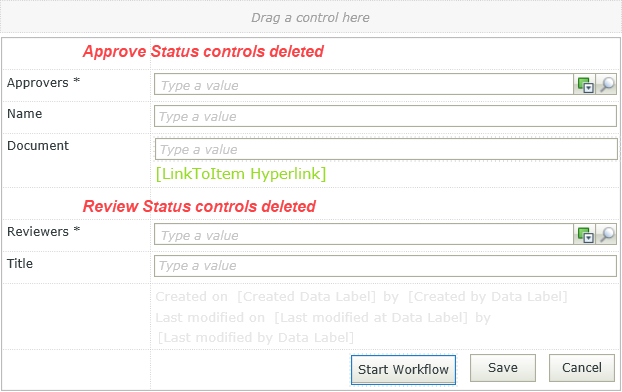The height and width of the screenshot is (392, 622).
Task: Click the Reviewers search magnifier icon
Action: pos(606,234)
